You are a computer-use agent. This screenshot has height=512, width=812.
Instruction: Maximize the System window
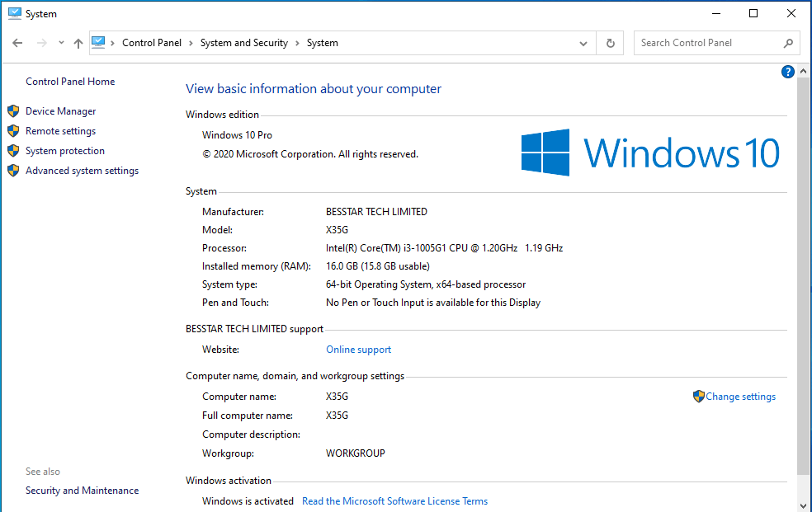pyautogui.click(x=753, y=13)
